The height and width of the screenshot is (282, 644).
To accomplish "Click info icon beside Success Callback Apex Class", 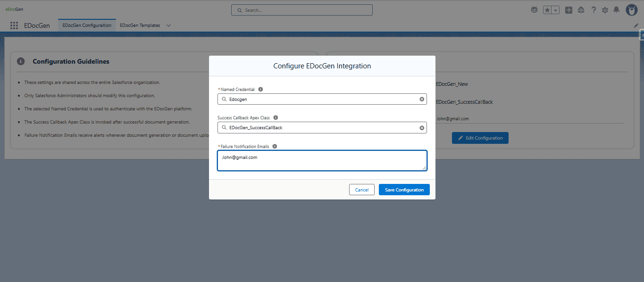I will (x=276, y=117).
